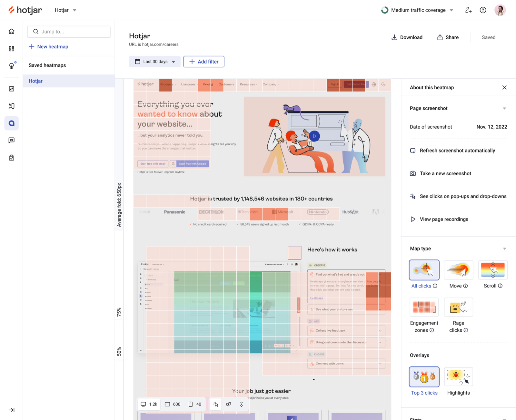Screen dimensions: 516x420
Task: Switch to mobile view with 40 sessions
Action: click(195, 404)
